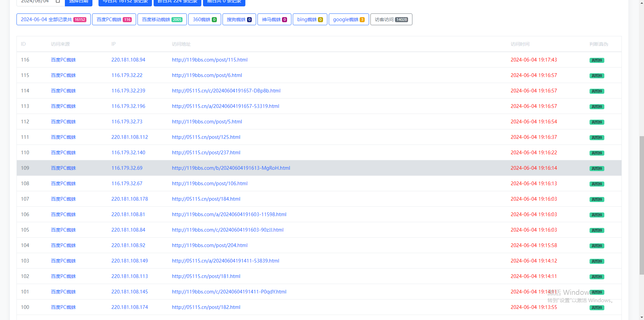The width and height of the screenshot is (644, 320).
Task: Click IP address 220.181.108.149
Action: tap(130, 261)
